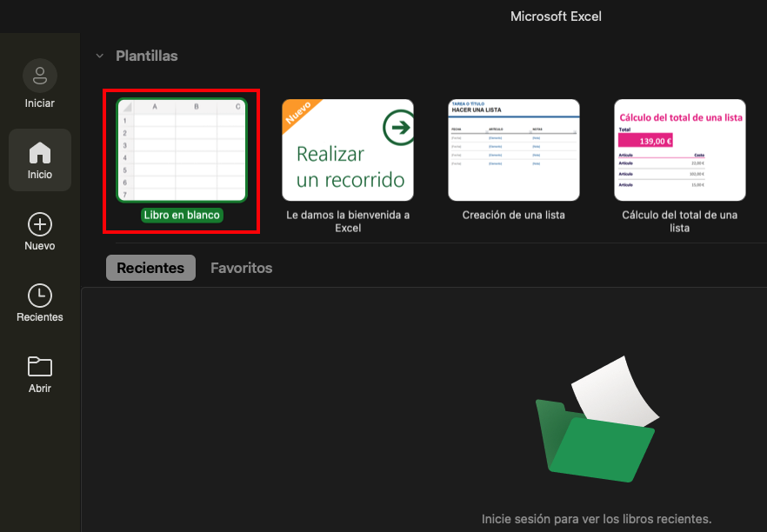Click the Nuevo plus icon in sidebar

pos(39,225)
